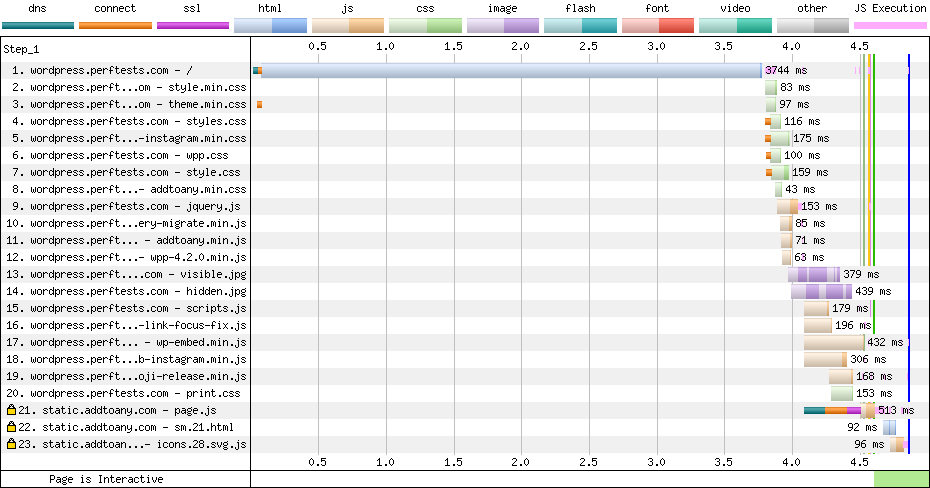The image size is (930, 488).
Task: Click the Step_1 header label
Action: coord(23,48)
